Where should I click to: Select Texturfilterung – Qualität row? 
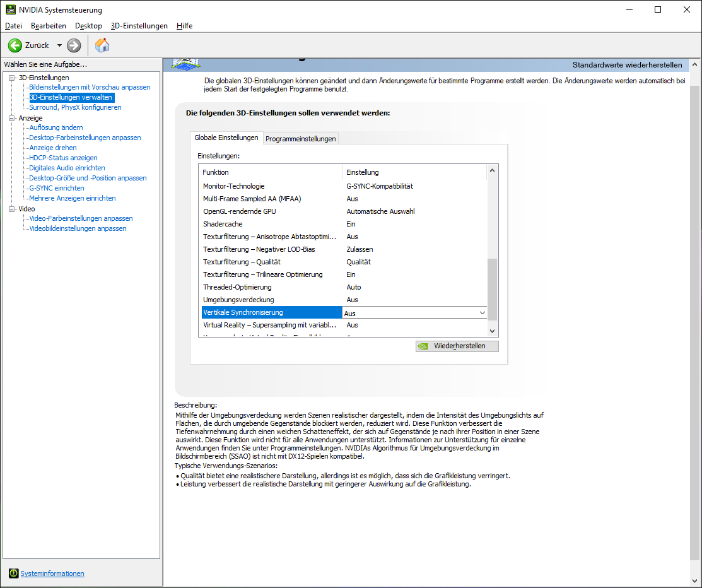344,262
